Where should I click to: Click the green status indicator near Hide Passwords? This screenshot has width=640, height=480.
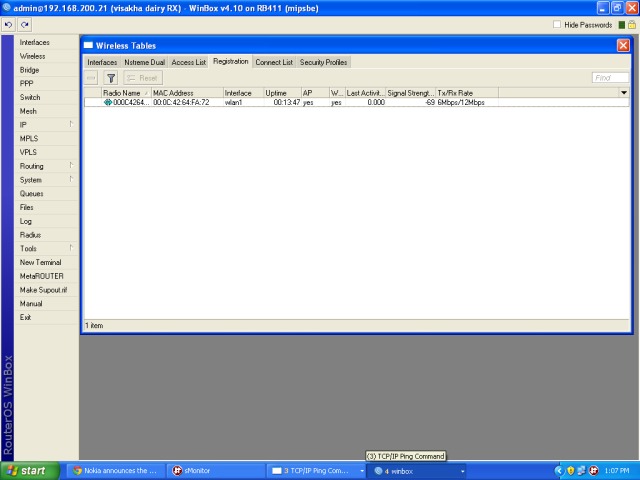622,25
